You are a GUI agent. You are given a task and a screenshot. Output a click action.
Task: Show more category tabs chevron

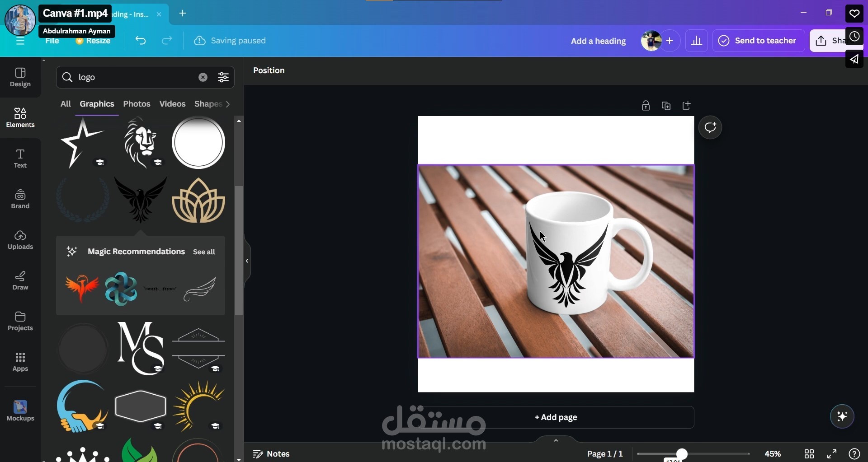coord(228,104)
